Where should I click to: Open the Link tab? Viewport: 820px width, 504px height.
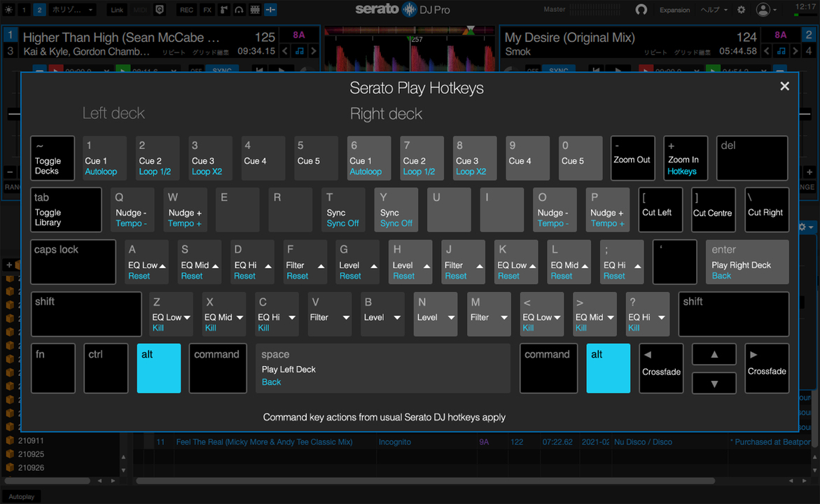117,9
